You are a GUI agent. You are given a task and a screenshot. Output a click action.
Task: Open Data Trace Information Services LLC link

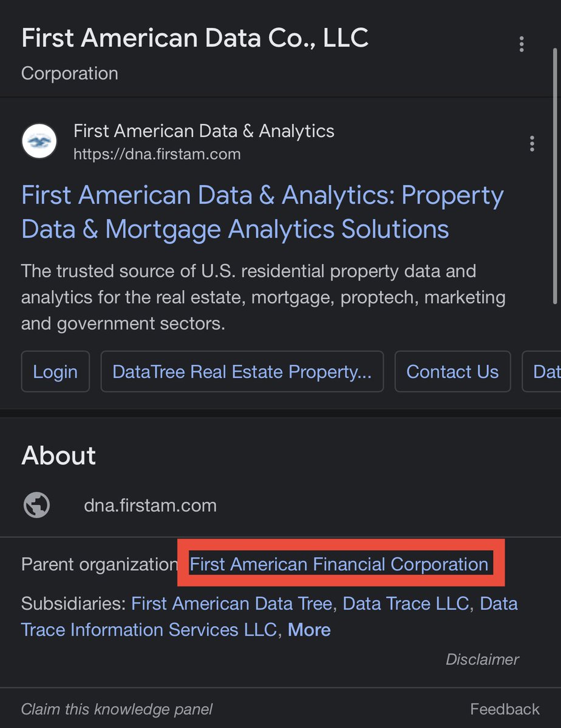[x=149, y=629]
